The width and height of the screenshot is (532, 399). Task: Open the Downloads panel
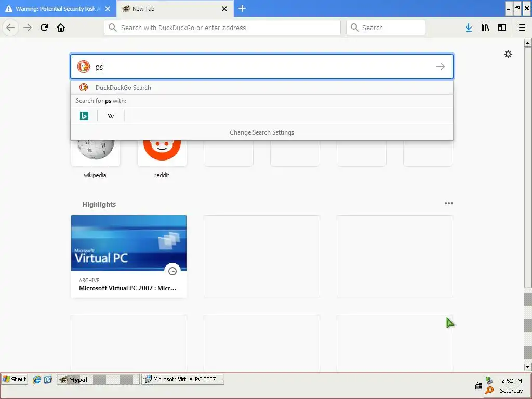(469, 28)
